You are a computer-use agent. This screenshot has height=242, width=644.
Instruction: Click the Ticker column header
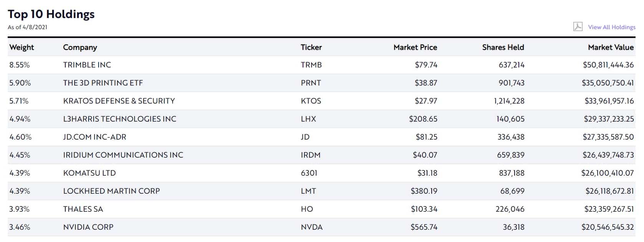tap(311, 47)
